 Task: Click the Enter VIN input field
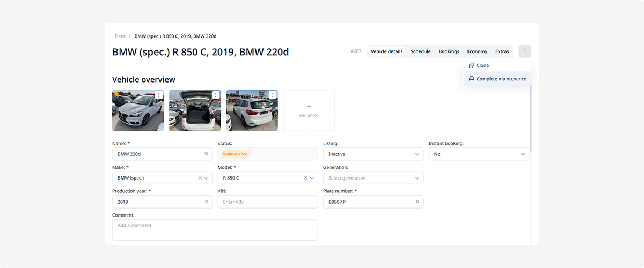pos(267,202)
